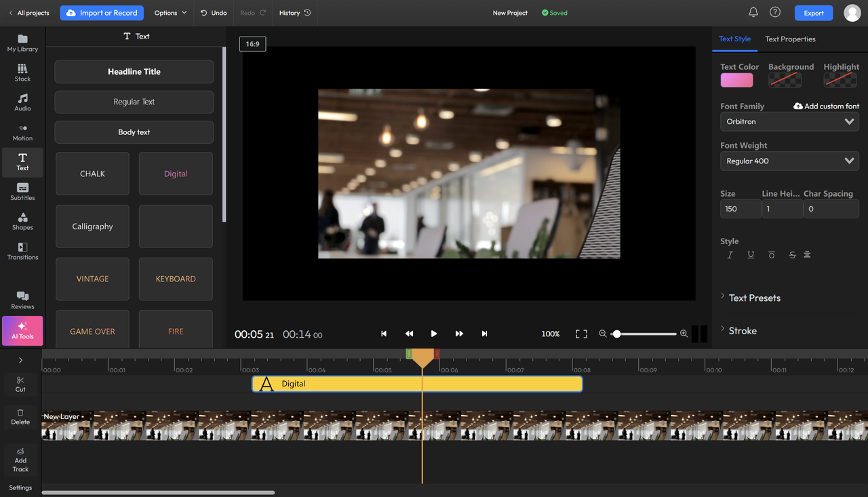Select the Text tab in sidebar
Image resolution: width=868 pixels, height=497 pixels.
[x=22, y=162]
